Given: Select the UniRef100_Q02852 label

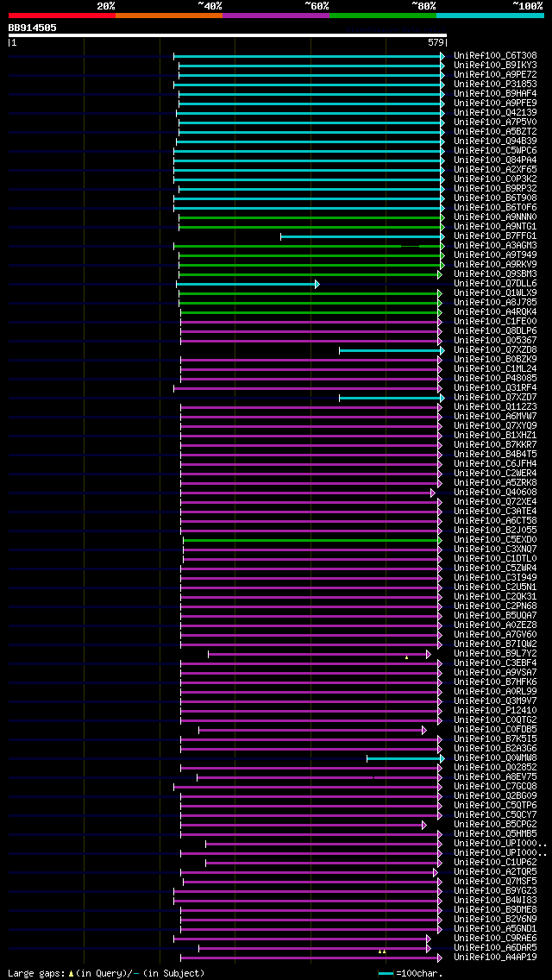Looking at the screenshot, I should point(495,768).
